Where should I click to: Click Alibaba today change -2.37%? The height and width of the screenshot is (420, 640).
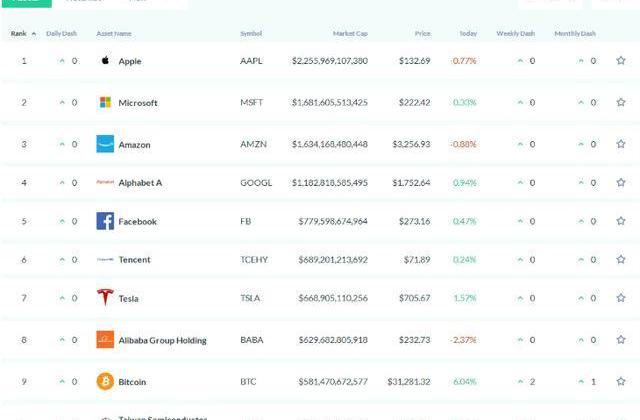(464, 339)
